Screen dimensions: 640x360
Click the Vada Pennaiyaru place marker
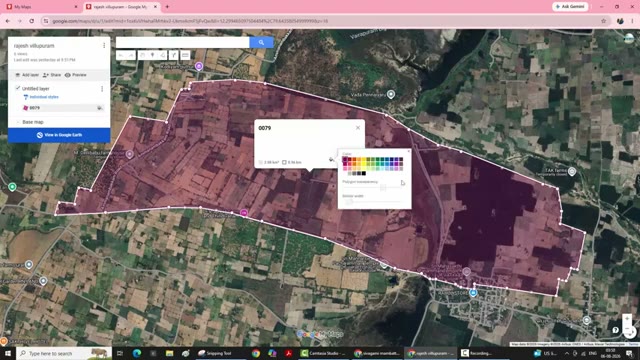pyautogui.click(x=391, y=94)
